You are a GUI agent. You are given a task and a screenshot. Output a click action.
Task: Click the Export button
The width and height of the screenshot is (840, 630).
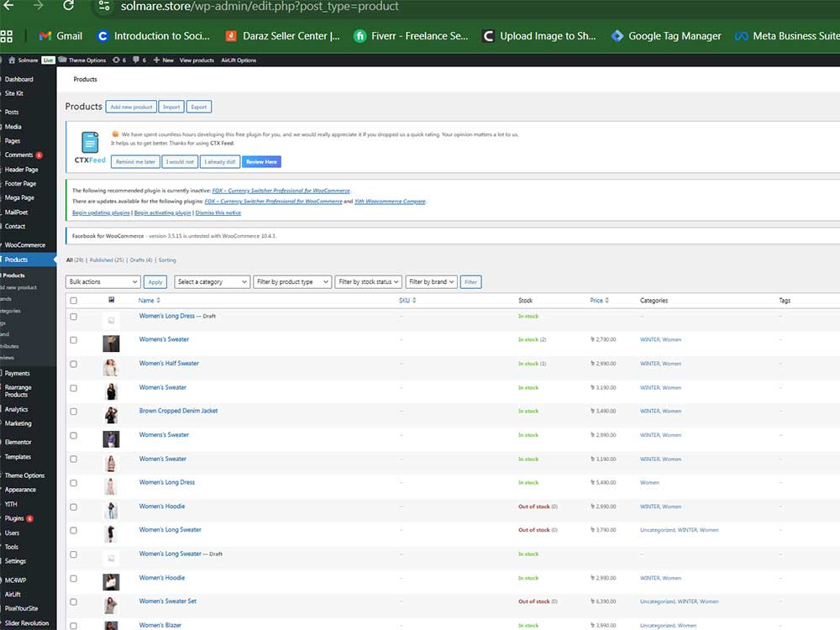click(x=199, y=108)
